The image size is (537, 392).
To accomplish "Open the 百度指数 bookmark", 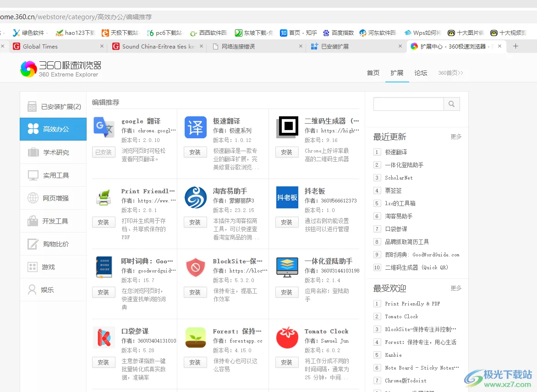I will [338, 33].
